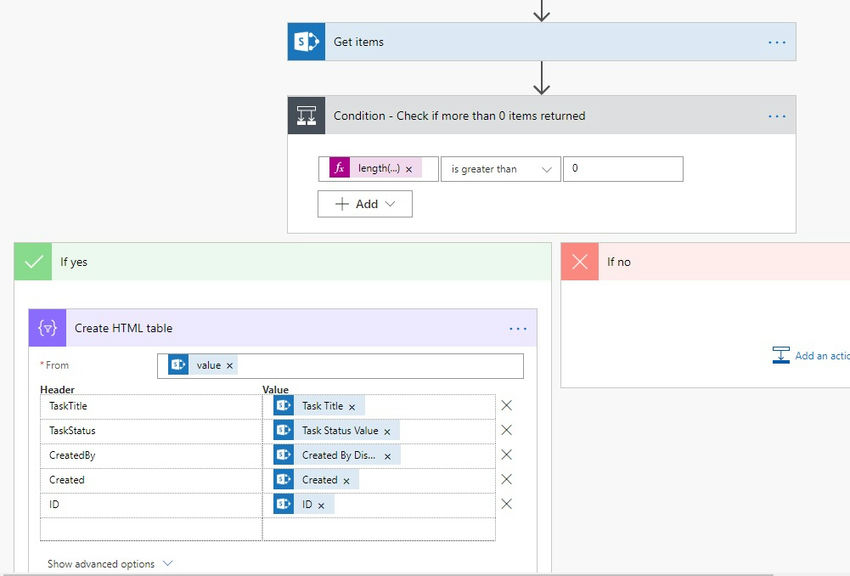Click the TaskStatus header field
This screenshot has width=850, height=576.
coord(151,431)
